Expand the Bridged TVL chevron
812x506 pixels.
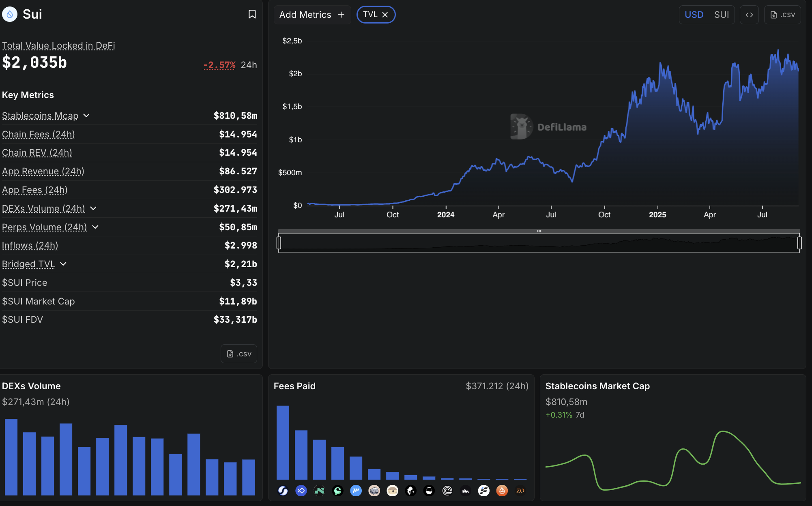[63, 264]
